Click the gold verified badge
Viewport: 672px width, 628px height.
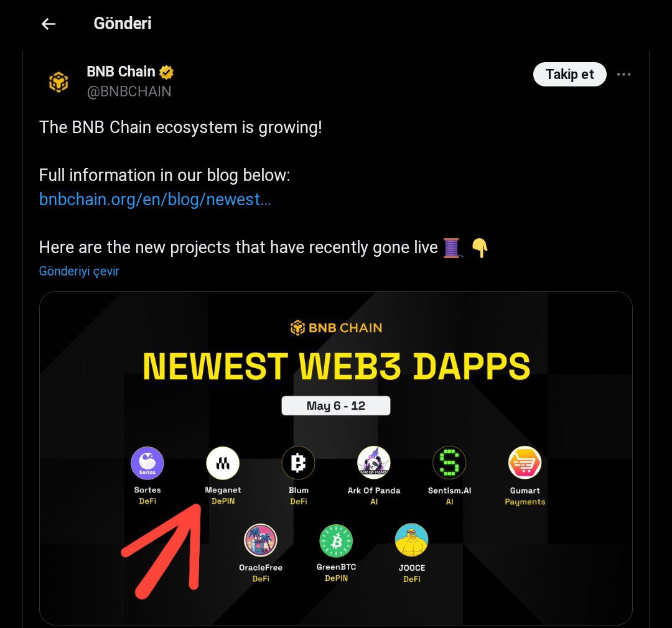[166, 72]
